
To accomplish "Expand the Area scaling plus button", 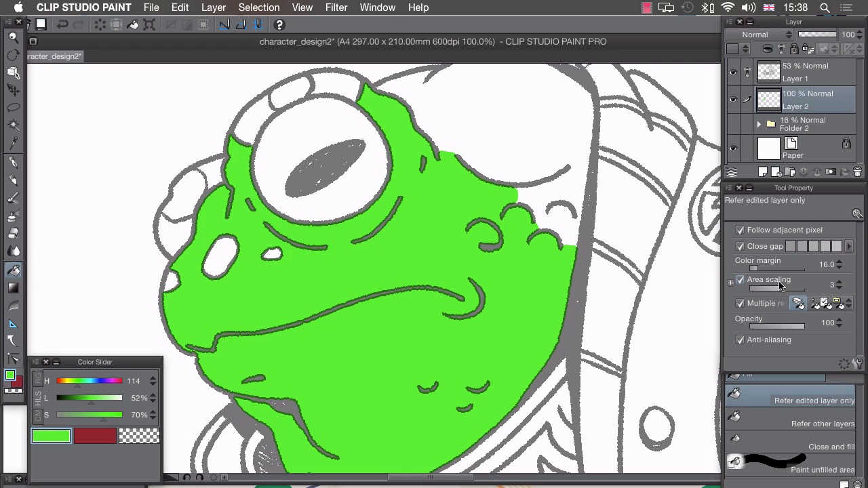I will (730, 283).
